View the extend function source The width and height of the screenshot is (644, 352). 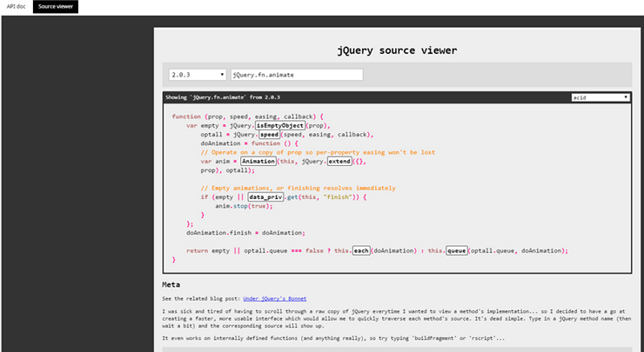coord(339,162)
